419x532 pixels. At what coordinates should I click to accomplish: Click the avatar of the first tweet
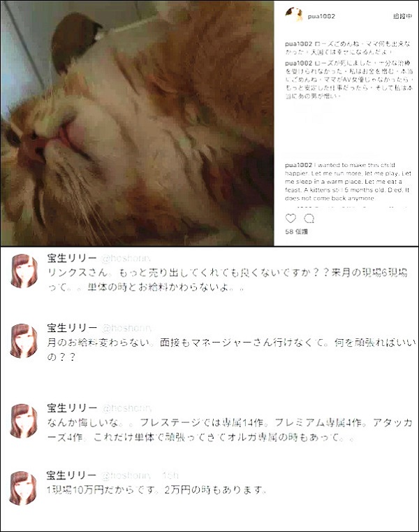coord(24,271)
